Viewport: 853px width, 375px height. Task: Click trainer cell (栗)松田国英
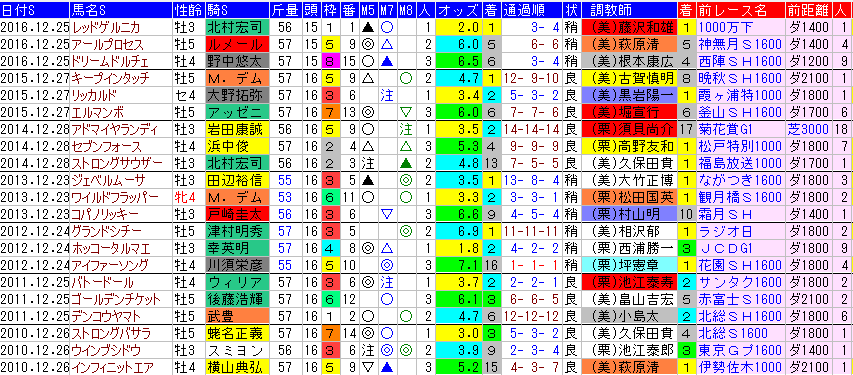pos(629,197)
